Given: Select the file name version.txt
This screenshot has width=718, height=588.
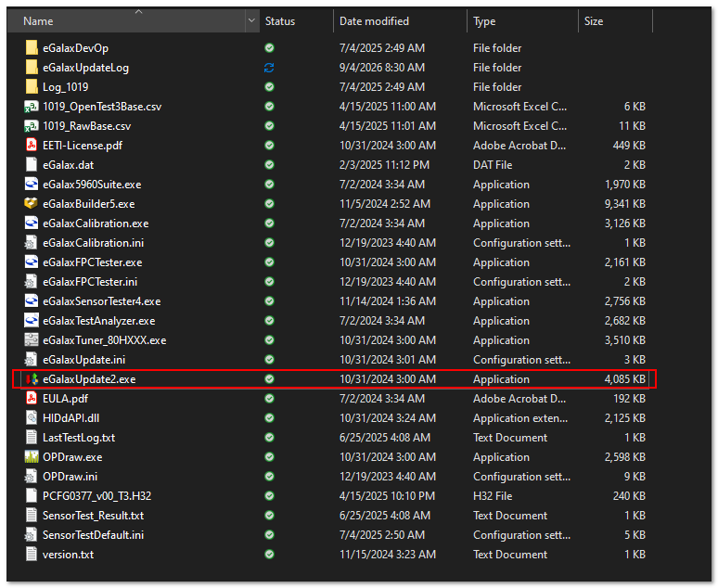Looking at the screenshot, I should pyautogui.click(x=69, y=555).
